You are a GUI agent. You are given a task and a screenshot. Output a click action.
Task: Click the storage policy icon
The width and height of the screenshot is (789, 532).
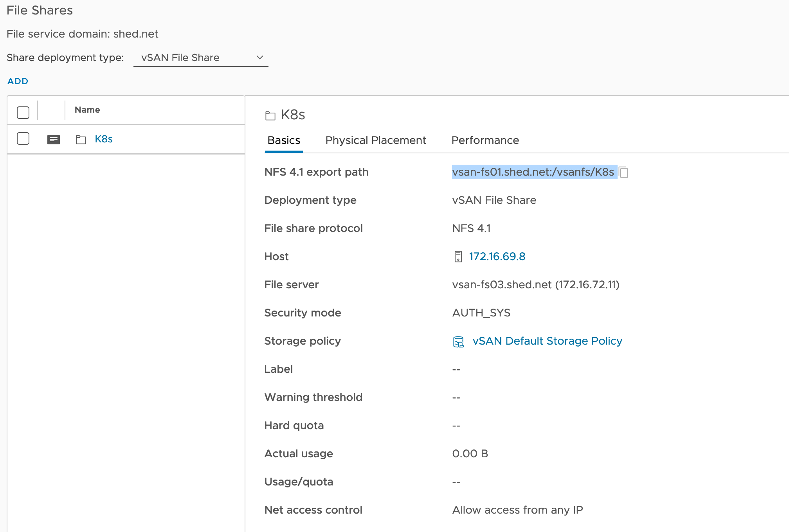(x=458, y=341)
